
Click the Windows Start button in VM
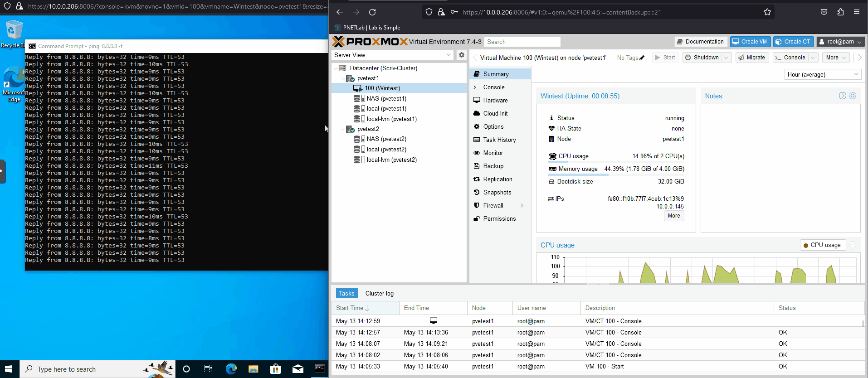[9, 369]
